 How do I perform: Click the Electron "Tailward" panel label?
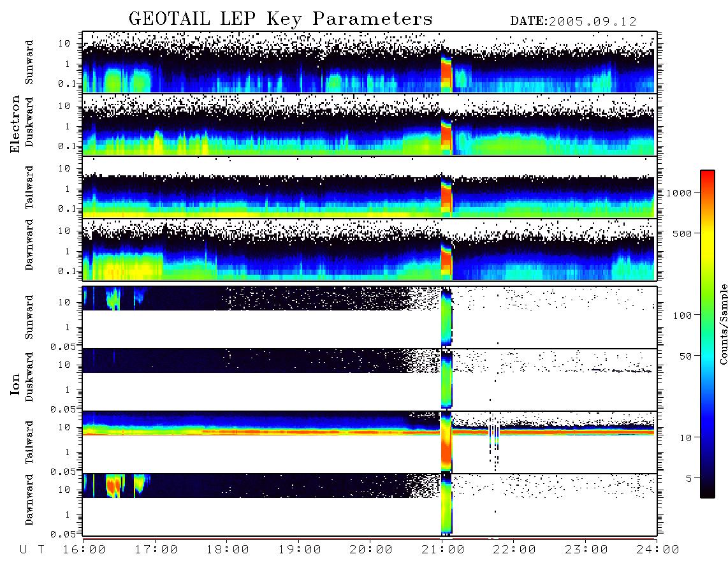tap(29, 187)
